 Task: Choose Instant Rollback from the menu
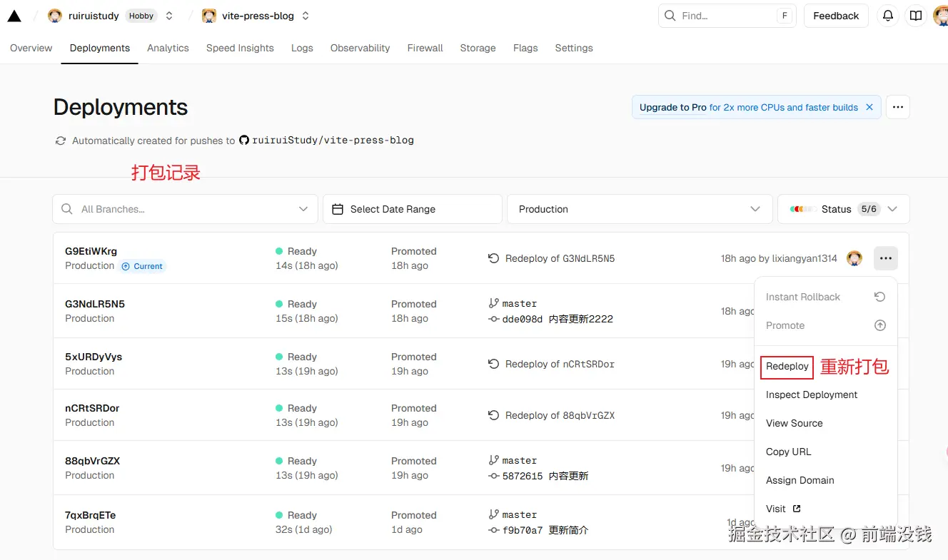pyautogui.click(x=826, y=297)
